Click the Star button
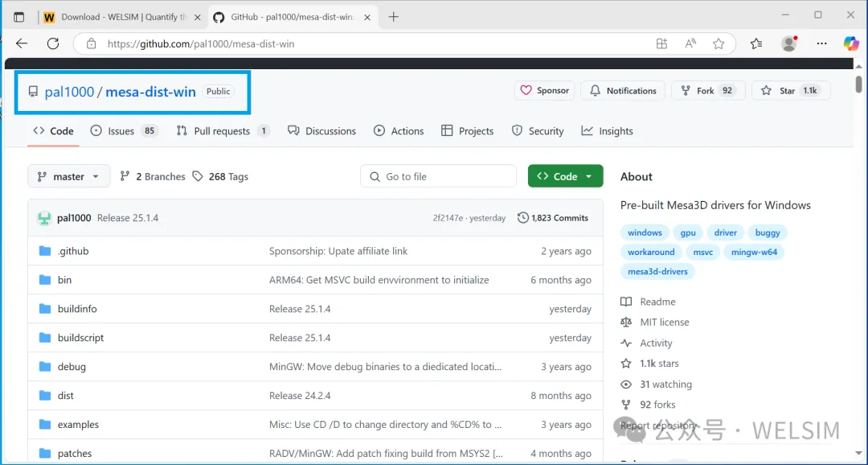This screenshot has width=868, height=465. tap(791, 90)
